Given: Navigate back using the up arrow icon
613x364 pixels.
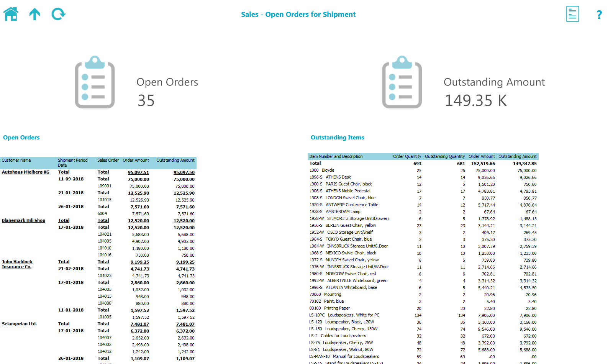Looking at the screenshot, I should click(34, 14).
